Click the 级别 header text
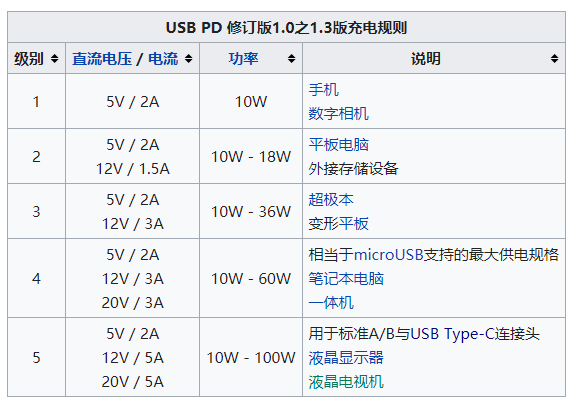The height and width of the screenshot is (410, 583). tap(29, 59)
